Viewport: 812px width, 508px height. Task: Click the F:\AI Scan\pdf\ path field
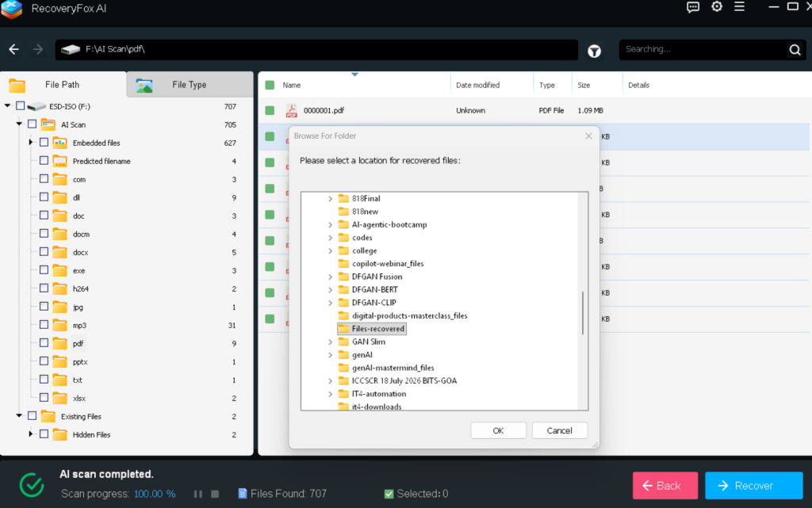tap(316, 50)
